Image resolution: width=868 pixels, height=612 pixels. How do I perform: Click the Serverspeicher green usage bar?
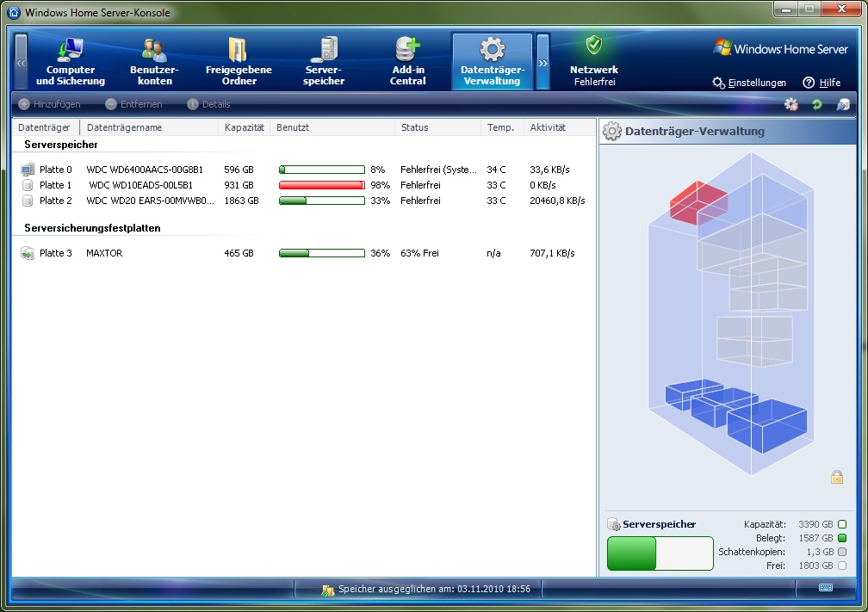coord(631,553)
